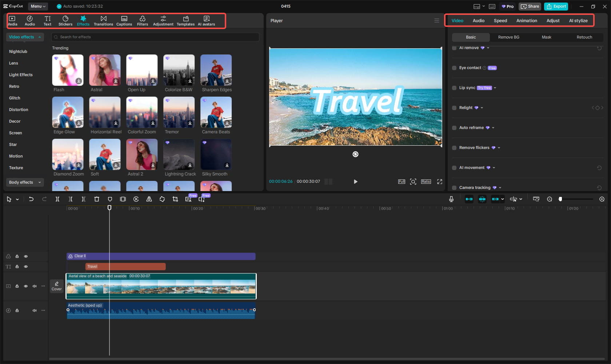Switch to the Remove BG tab
The image size is (611, 364).
[x=508, y=37]
